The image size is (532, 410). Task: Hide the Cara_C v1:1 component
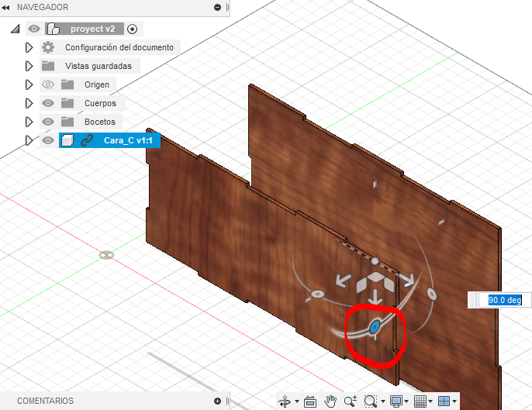tap(48, 140)
